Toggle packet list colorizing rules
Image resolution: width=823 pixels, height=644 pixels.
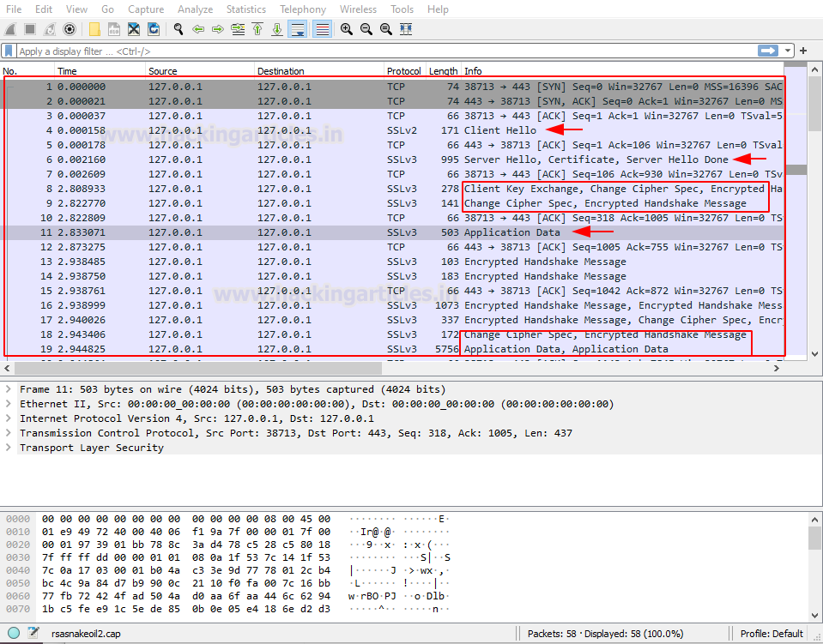coord(322,29)
